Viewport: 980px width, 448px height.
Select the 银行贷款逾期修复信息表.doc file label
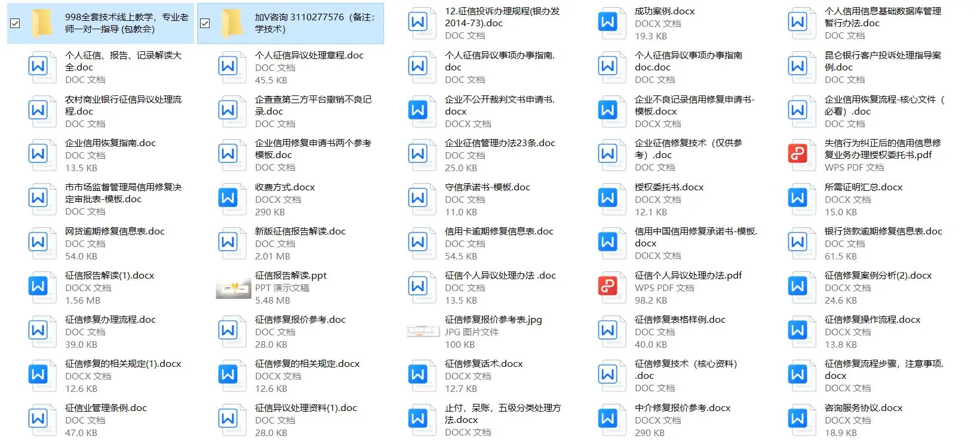(x=883, y=231)
